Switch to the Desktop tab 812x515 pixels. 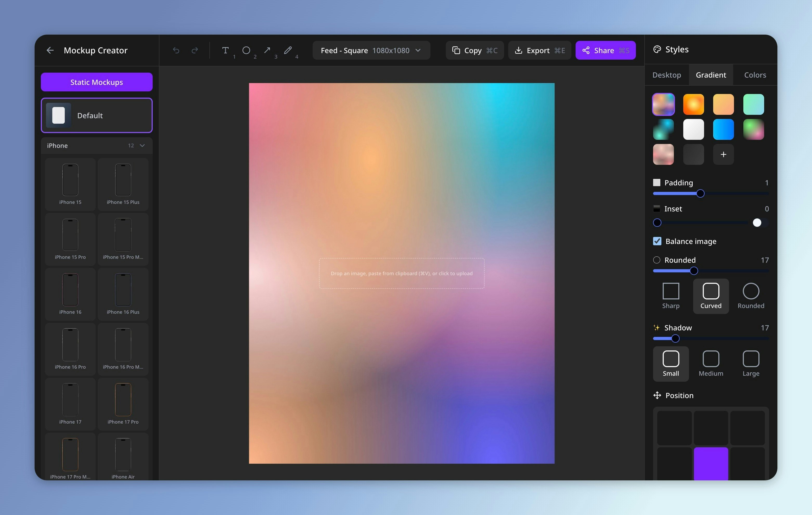point(666,74)
